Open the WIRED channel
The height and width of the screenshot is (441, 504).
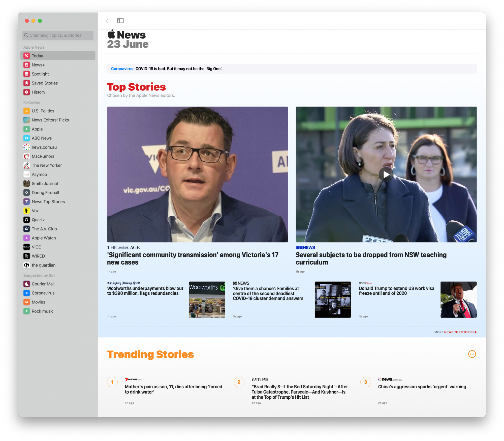point(38,256)
